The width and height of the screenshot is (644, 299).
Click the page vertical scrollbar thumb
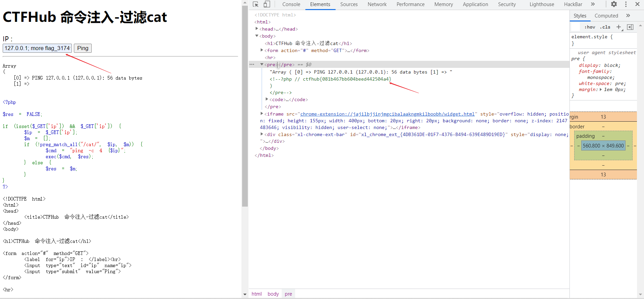pyautogui.click(x=245, y=106)
